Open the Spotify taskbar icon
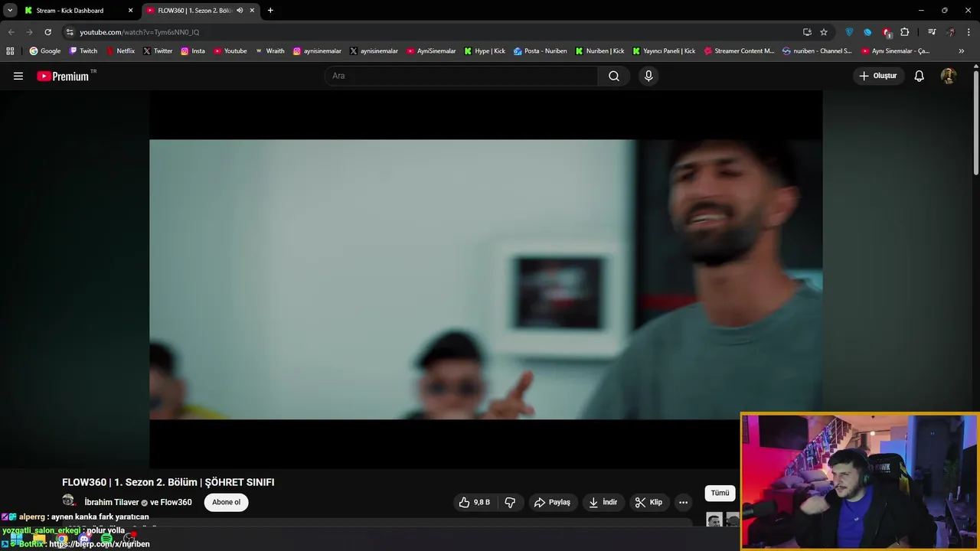The image size is (980, 551). click(x=106, y=540)
